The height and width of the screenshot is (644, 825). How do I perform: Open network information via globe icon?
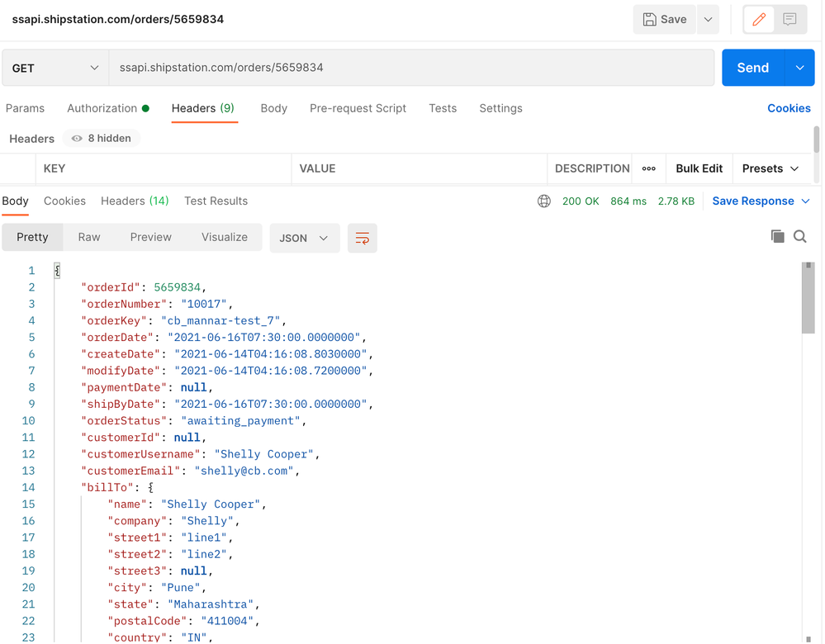(x=543, y=201)
